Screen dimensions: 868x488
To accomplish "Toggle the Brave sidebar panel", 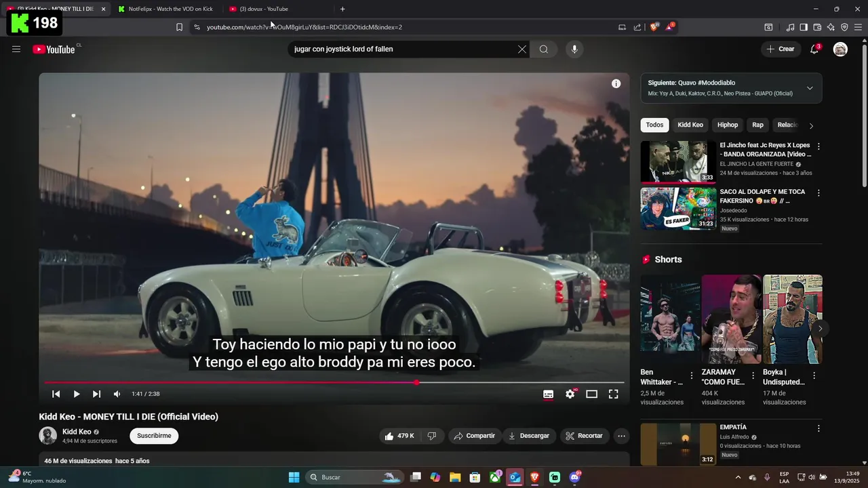I will pyautogui.click(x=804, y=27).
